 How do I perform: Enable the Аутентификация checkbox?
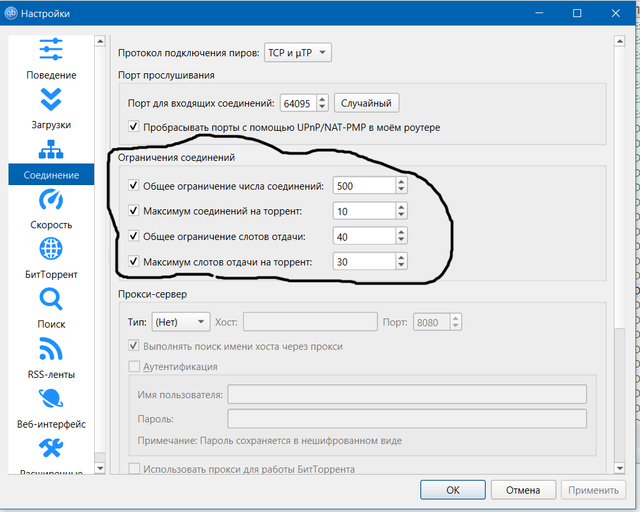(x=134, y=366)
